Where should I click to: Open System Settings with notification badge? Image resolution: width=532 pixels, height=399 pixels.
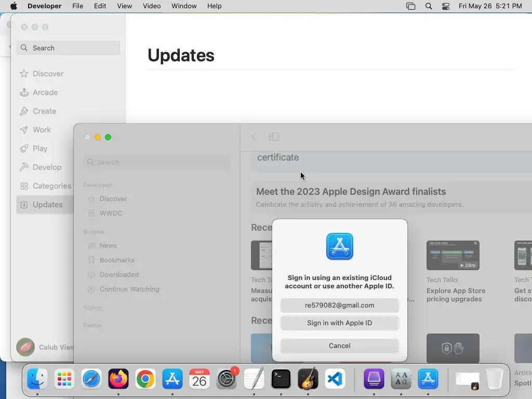[227, 379]
